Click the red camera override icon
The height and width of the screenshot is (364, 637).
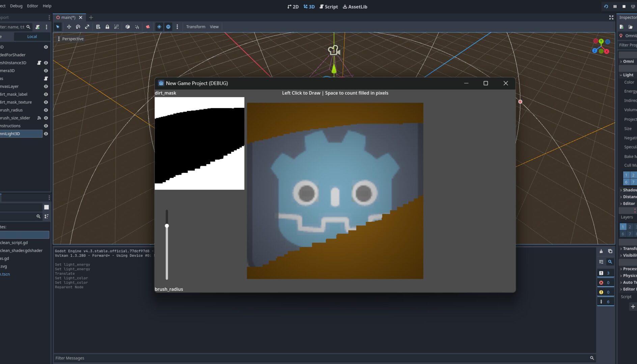pos(148,27)
